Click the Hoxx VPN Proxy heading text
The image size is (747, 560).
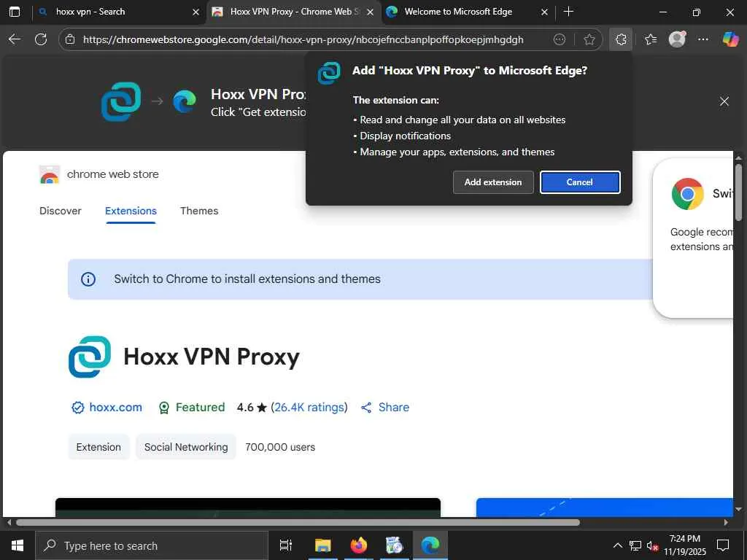click(212, 357)
